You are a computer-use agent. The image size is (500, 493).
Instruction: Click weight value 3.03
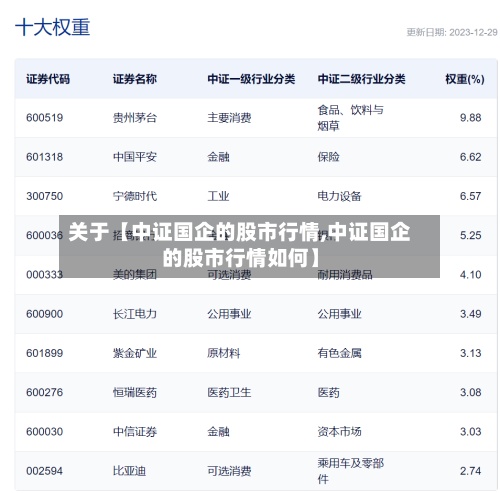coord(470,432)
